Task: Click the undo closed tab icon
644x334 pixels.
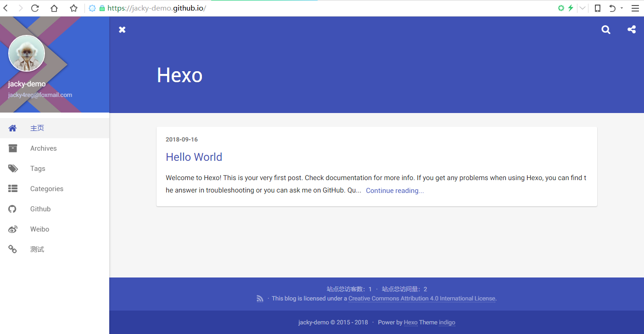Action: [612, 8]
